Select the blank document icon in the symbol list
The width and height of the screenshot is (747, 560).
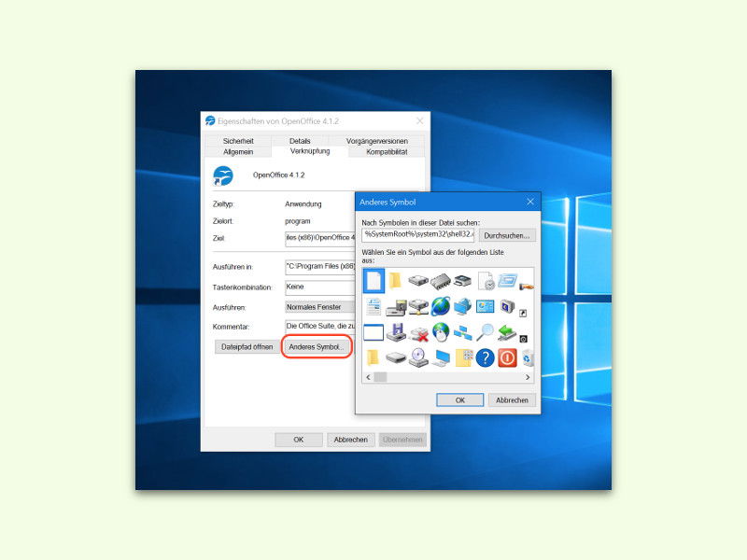pyautogui.click(x=373, y=280)
